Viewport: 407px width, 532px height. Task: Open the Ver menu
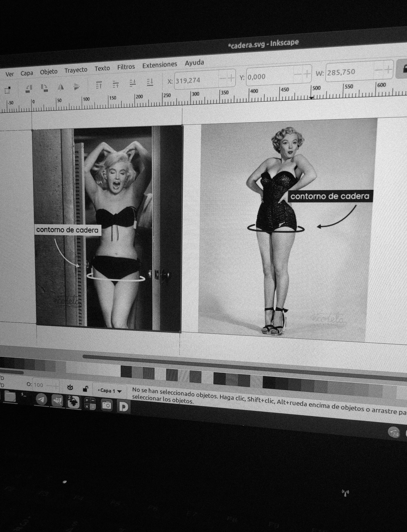pyautogui.click(x=10, y=74)
